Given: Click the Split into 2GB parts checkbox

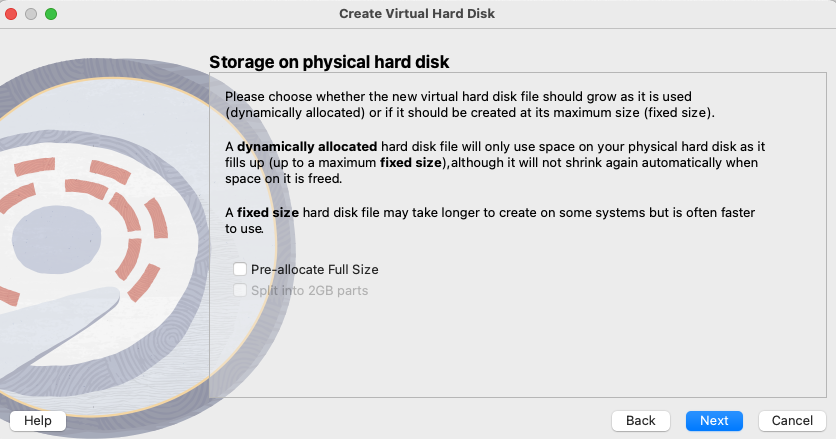Looking at the screenshot, I should point(240,290).
